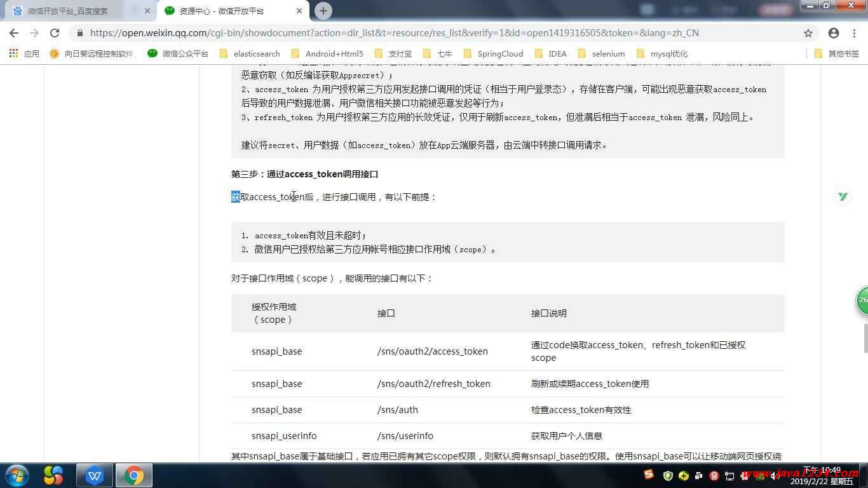Click table cell /sns/auth
The image size is (868, 488).
pyautogui.click(x=397, y=410)
